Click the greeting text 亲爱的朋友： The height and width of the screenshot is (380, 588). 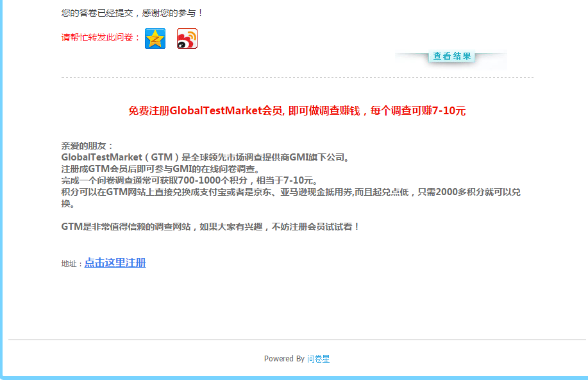[x=87, y=146]
